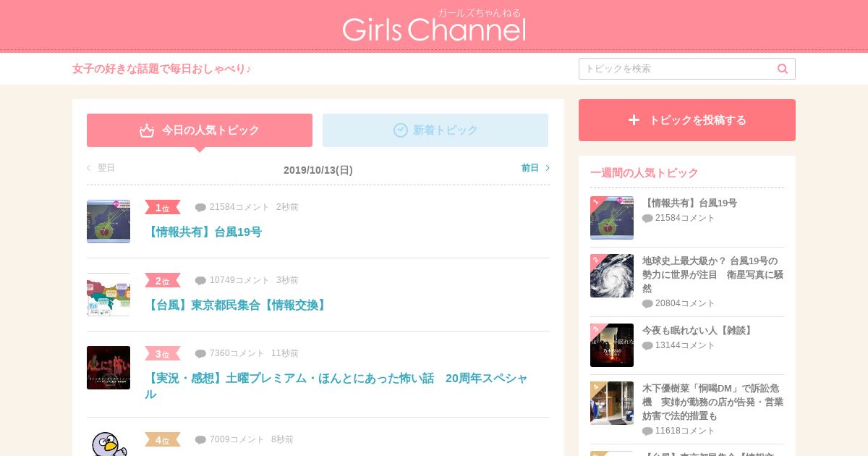This screenshot has width=868, height=456.
Task: Click sidebar comment icon beside 11618コメント
Action: [647, 431]
